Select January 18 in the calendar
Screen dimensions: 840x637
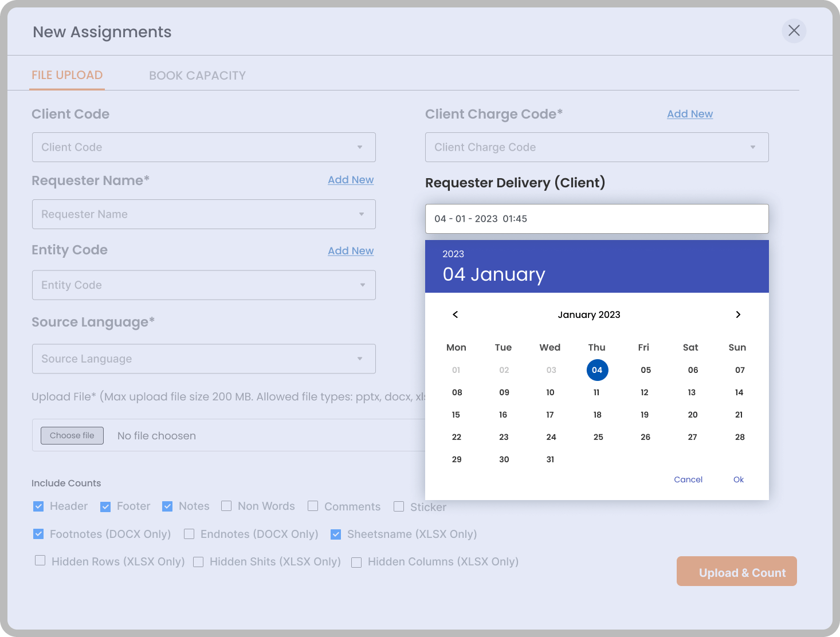[597, 415]
